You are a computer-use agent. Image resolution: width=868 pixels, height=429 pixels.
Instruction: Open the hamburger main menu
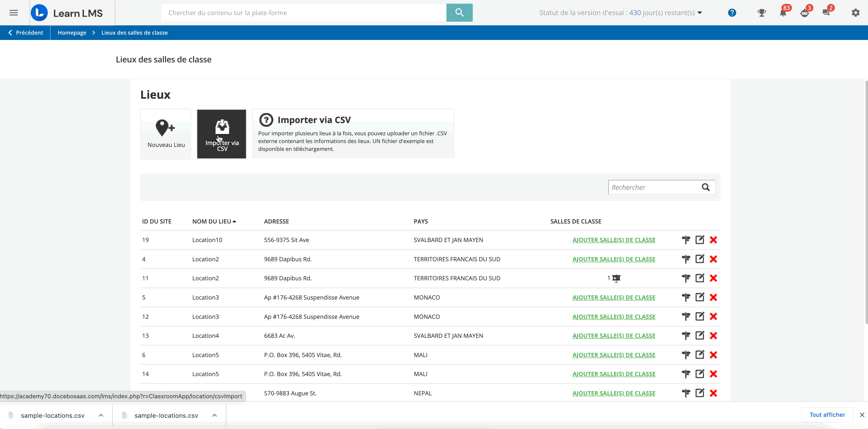[x=13, y=13]
